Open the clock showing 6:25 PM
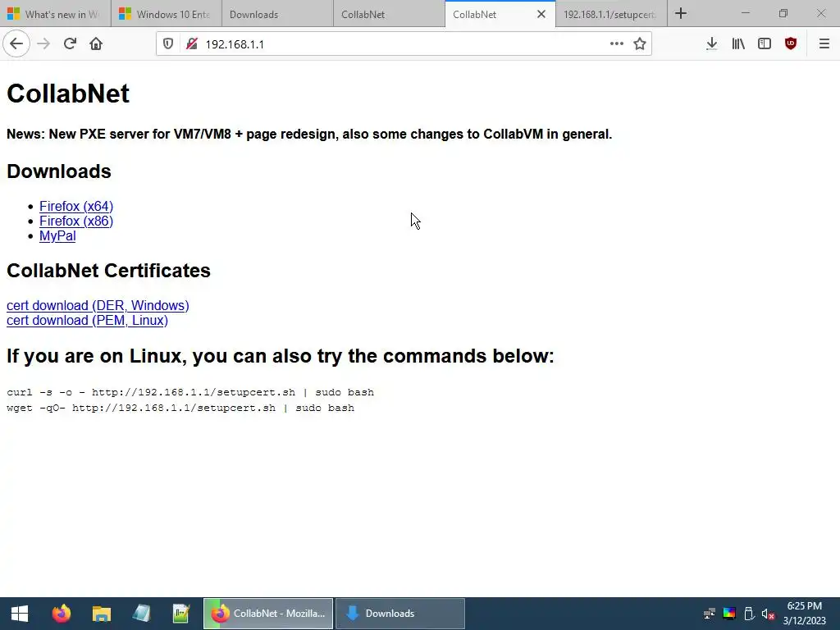The width and height of the screenshot is (840, 630). click(804, 614)
